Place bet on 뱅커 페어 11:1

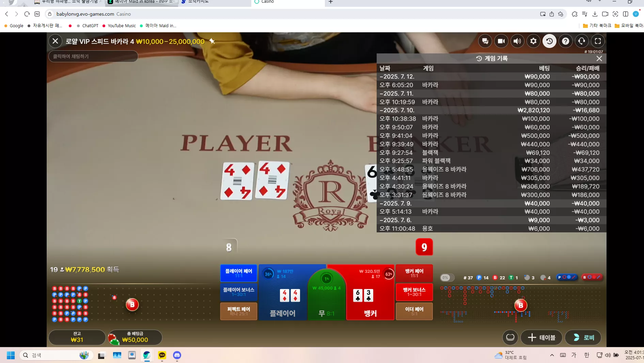(x=414, y=273)
